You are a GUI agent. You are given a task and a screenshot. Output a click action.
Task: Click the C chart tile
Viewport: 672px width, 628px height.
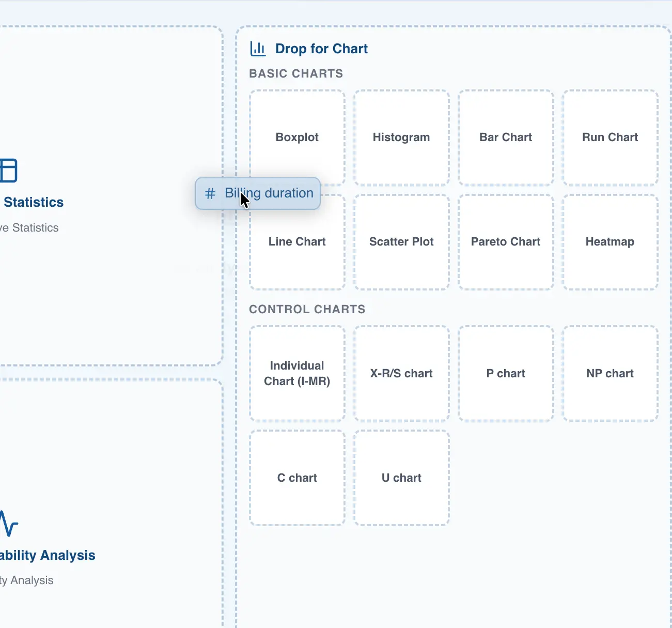click(x=297, y=478)
